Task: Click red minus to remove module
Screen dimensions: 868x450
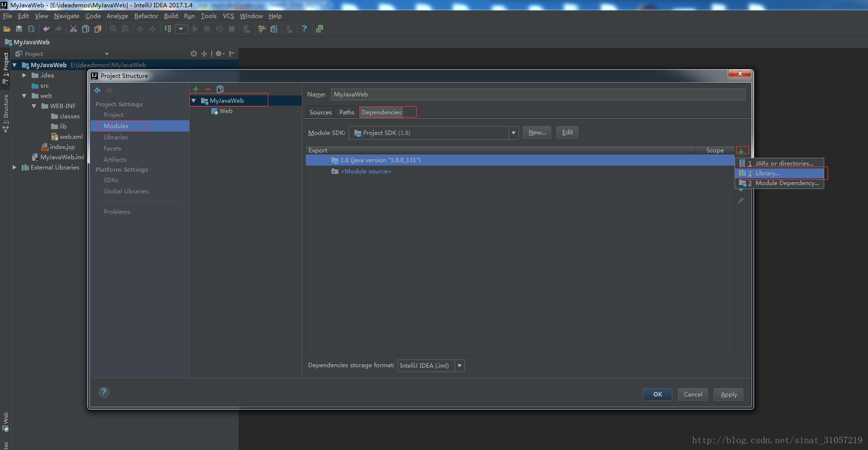Action: [208, 89]
